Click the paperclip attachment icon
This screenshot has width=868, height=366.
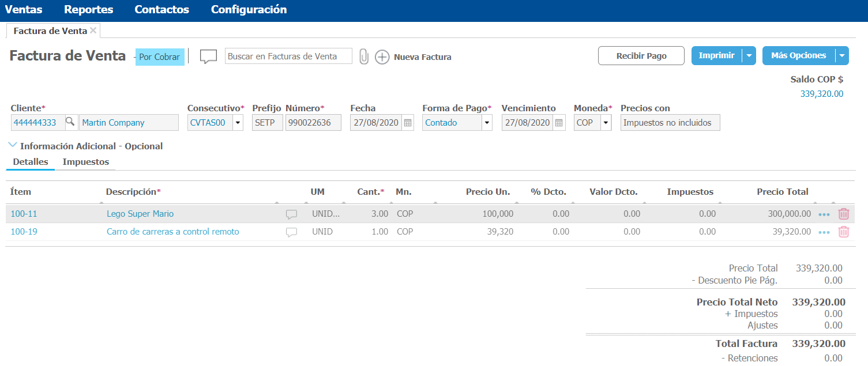(363, 56)
